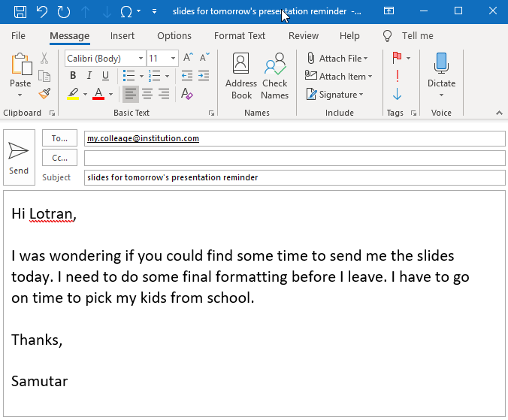
Task: Run Check Names
Action: [275, 76]
